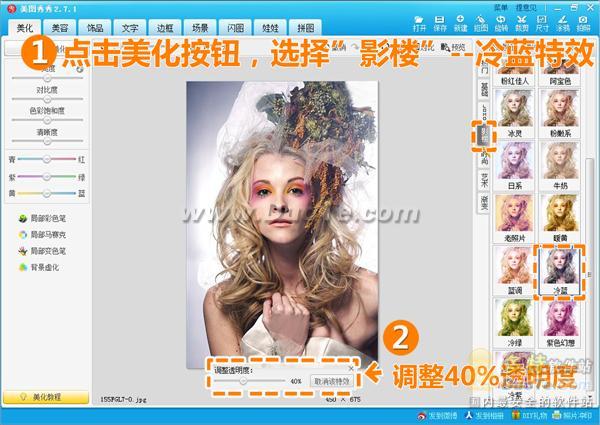
Task: Open the 背景虚化 background blur tool
Action: [x=39, y=267]
